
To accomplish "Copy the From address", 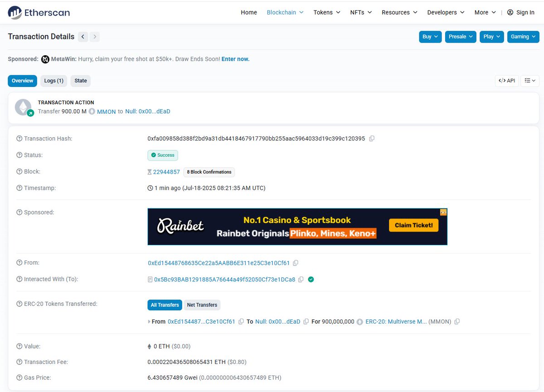I will click(296, 263).
